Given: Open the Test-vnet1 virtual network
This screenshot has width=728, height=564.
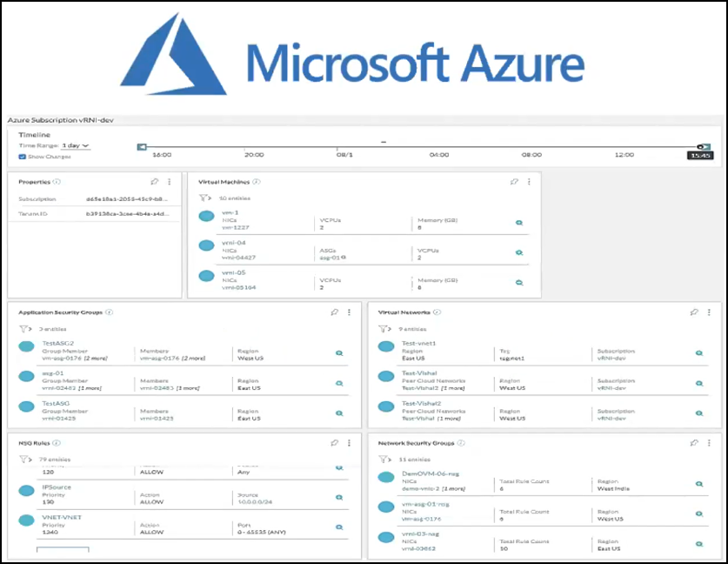Looking at the screenshot, I should pos(418,343).
